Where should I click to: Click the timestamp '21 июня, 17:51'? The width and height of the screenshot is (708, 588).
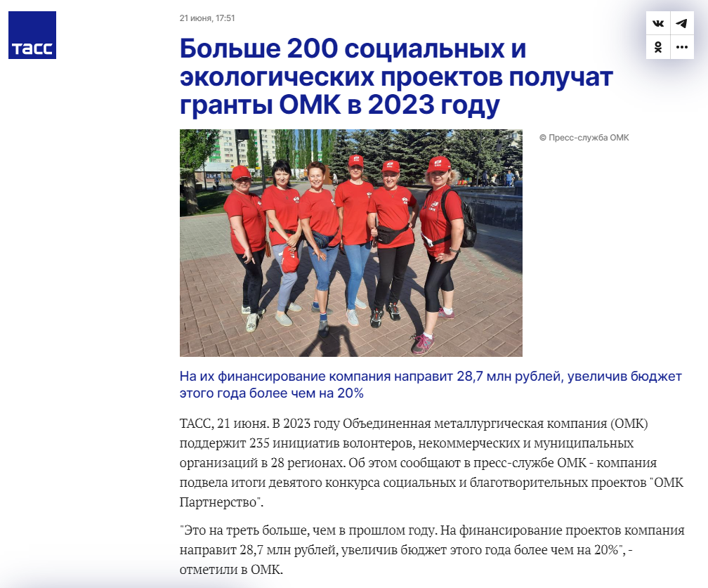pyautogui.click(x=207, y=18)
